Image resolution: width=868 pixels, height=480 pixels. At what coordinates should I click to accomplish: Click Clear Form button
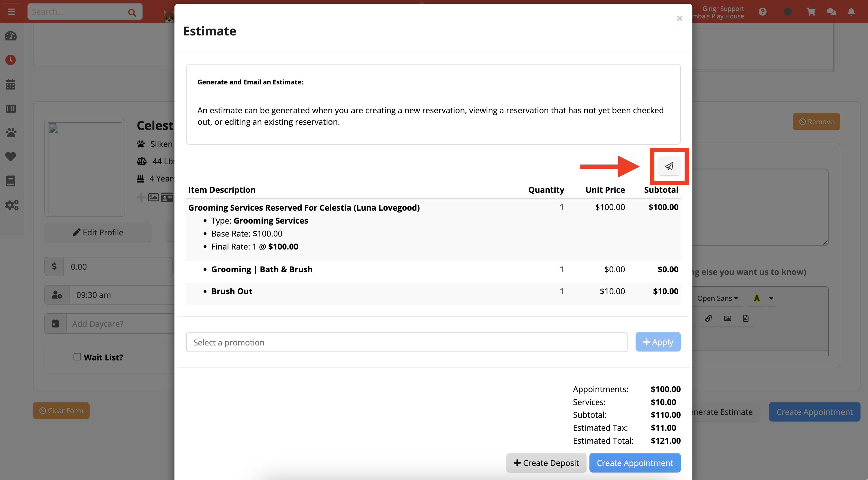coord(61,410)
